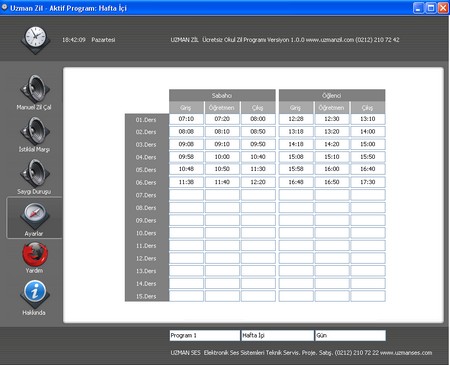Select the Sabahçı column group header
Image resolution: width=450 pixels, height=365 pixels.
(222, 95)
